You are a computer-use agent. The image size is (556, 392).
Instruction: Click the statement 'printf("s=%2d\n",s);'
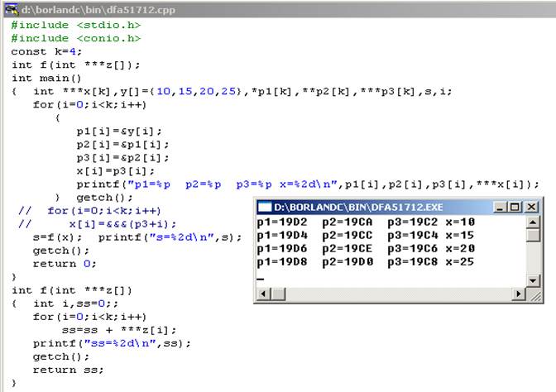pos(170,237)
